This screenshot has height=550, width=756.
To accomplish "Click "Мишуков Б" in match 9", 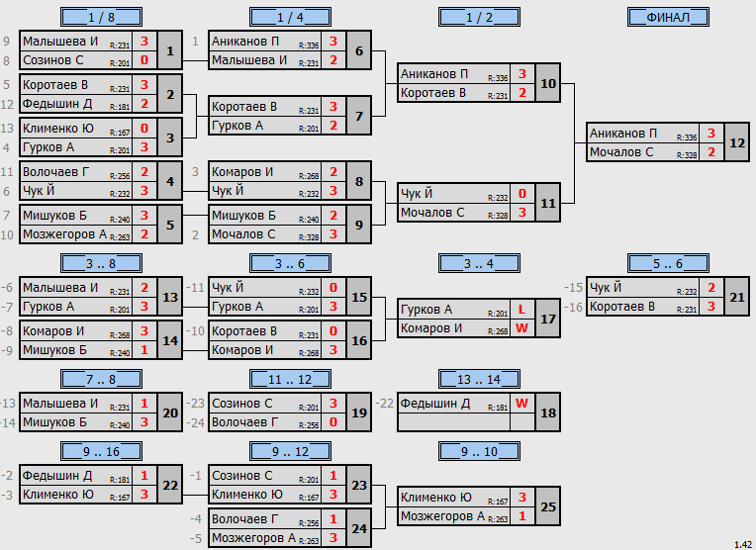I will (x=243, y=215).
